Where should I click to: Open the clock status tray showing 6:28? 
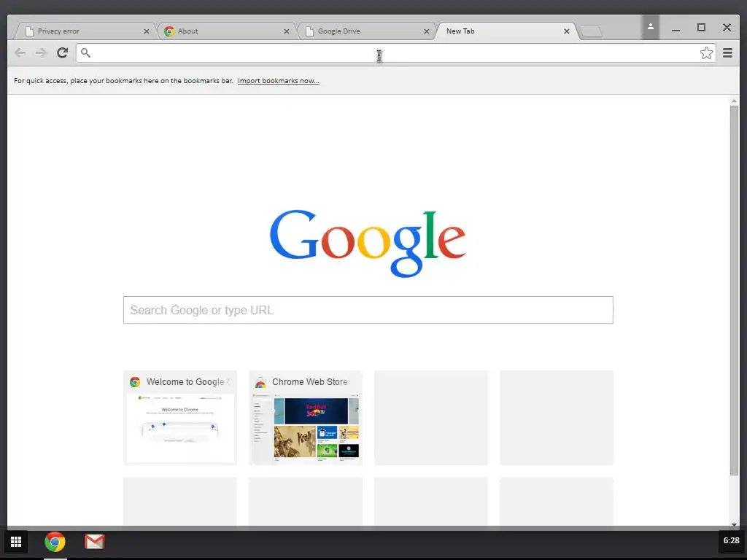pyautogui.click(x=731, y=541)
